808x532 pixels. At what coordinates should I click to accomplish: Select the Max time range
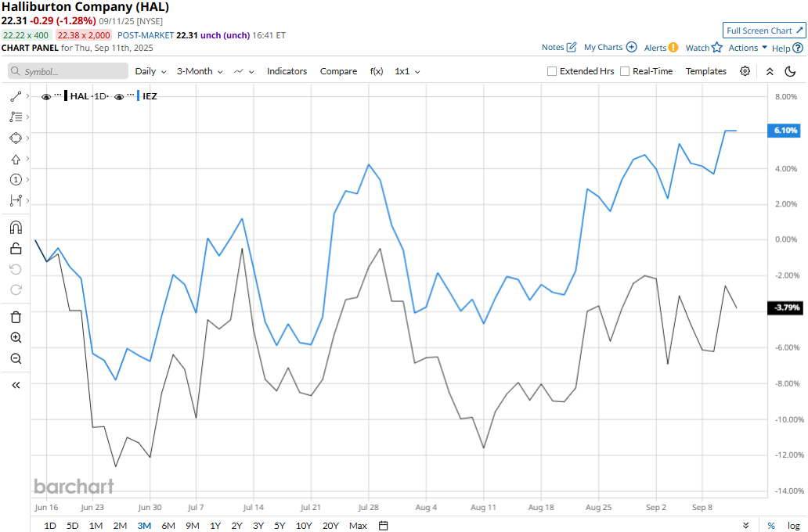coord(358,525)
